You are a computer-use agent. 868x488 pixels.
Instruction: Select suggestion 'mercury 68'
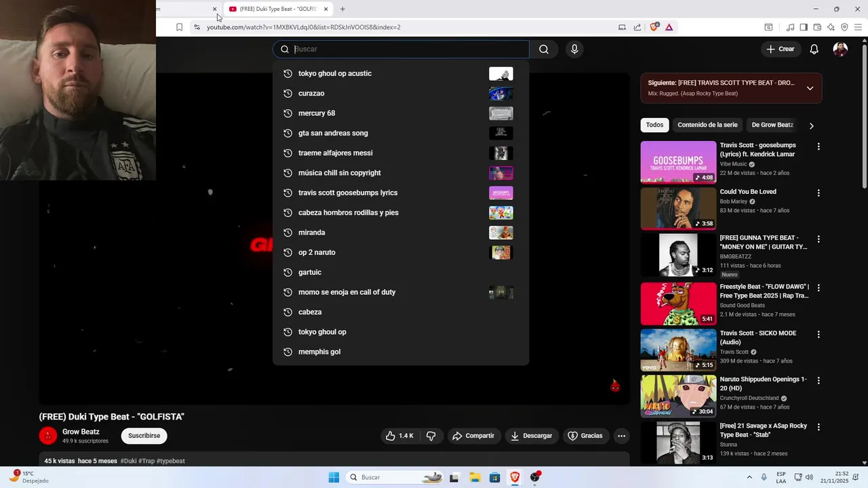coord(400,113)
